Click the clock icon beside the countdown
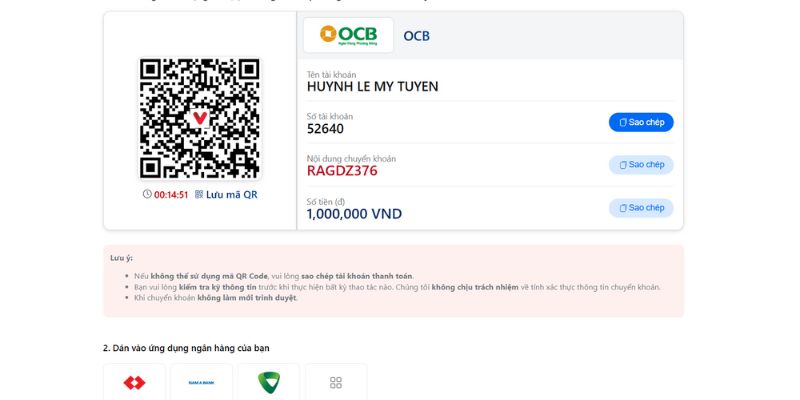 [x=147, y=194]
